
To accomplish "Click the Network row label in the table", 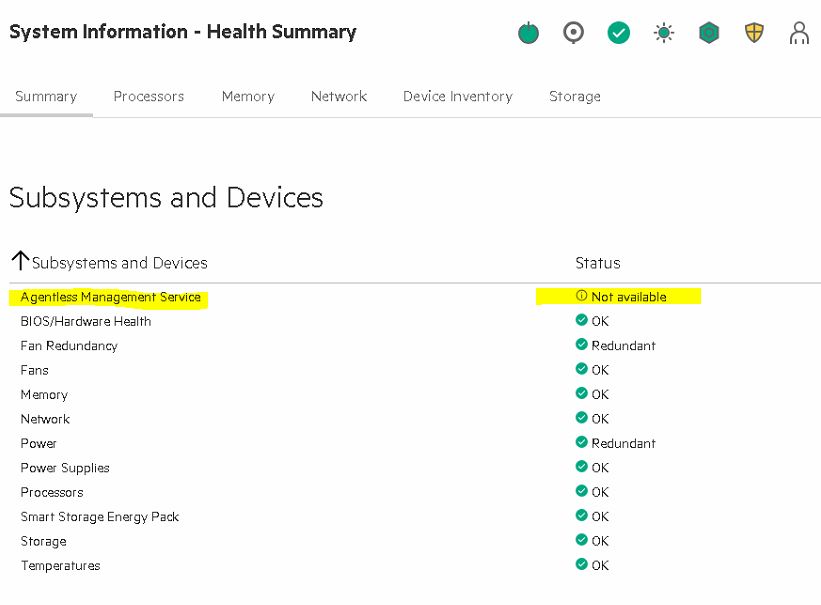I will pyautogui.click(x=45, y=419).
